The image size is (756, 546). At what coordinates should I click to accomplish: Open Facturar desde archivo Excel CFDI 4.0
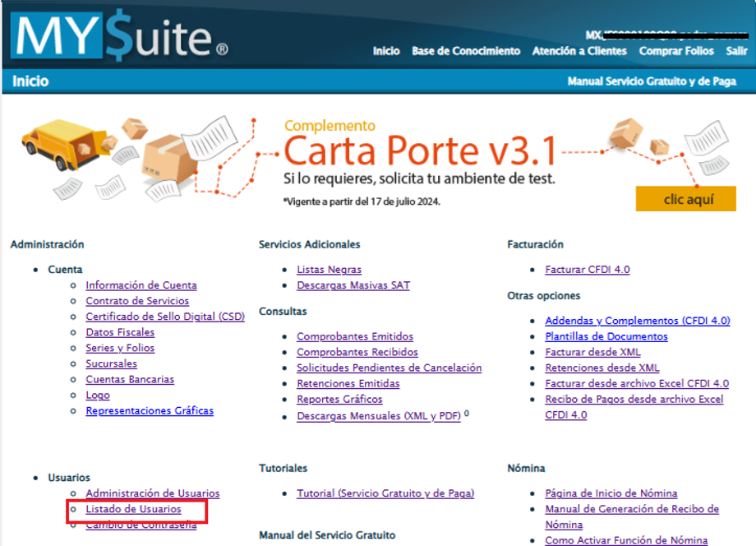[637, 383]
